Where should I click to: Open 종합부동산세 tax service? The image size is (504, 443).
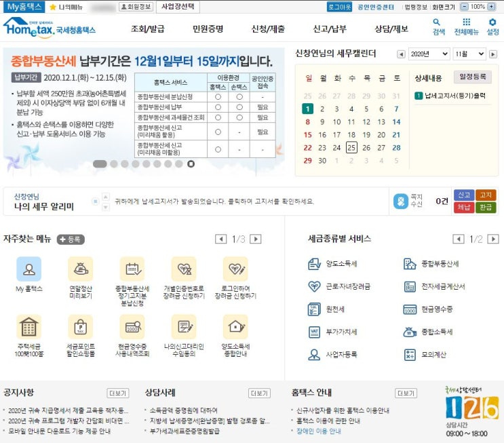click(431, 264)
